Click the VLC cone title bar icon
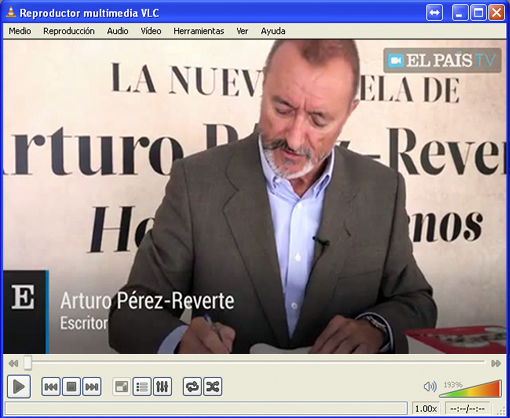 [11, 13]
